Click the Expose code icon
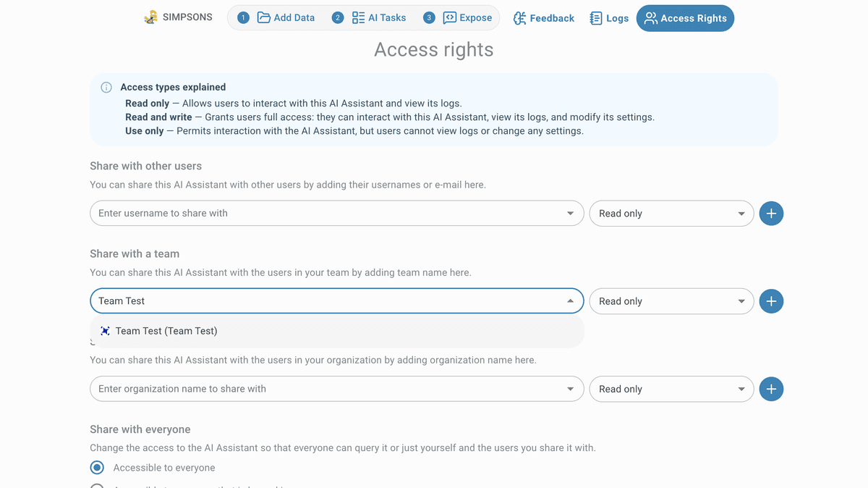The width and height of the screenshot is (868, 488). click(450, 17)
